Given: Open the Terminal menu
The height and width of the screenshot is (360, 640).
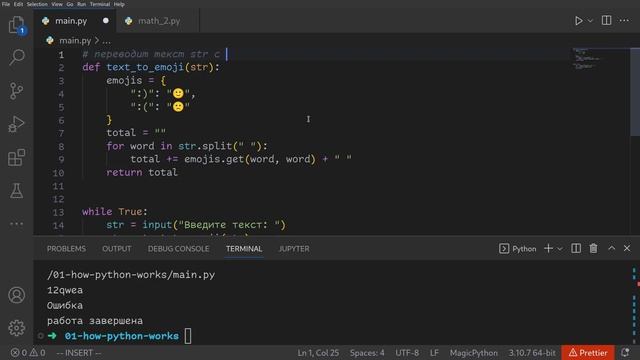Looking at the screenshot, I should [x=100, y=4].
